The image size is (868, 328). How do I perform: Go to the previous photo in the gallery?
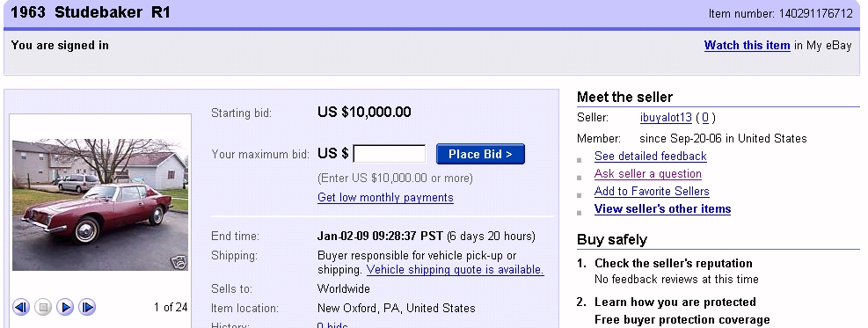pyautogui.click(x=21, y=307)
